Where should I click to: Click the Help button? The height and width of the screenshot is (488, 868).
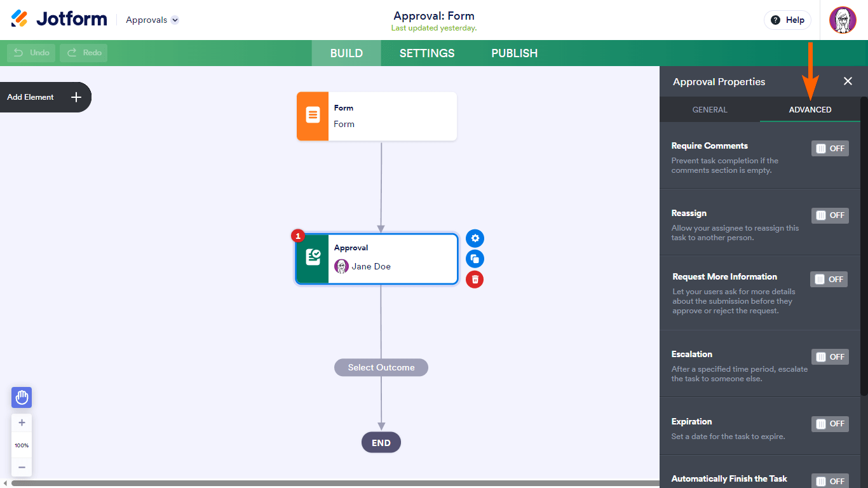(787, 20)
